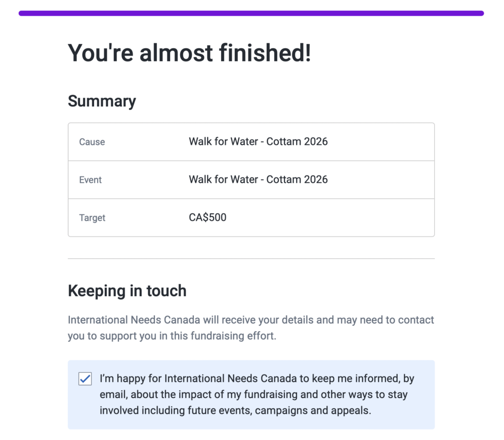The image size is (504, 440).
Task: Click the purple progress bar at top
Action: pos(251,13)
